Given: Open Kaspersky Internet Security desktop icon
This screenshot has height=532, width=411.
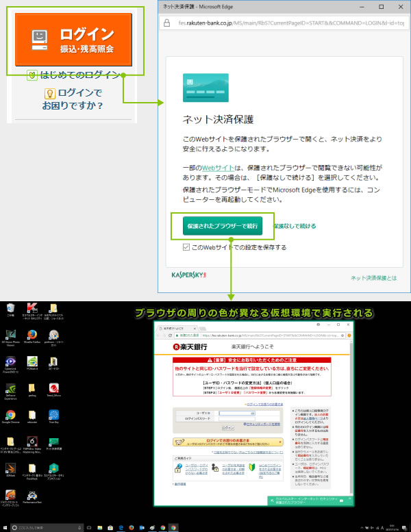Looking at the screenshot, I should (32, 311).
